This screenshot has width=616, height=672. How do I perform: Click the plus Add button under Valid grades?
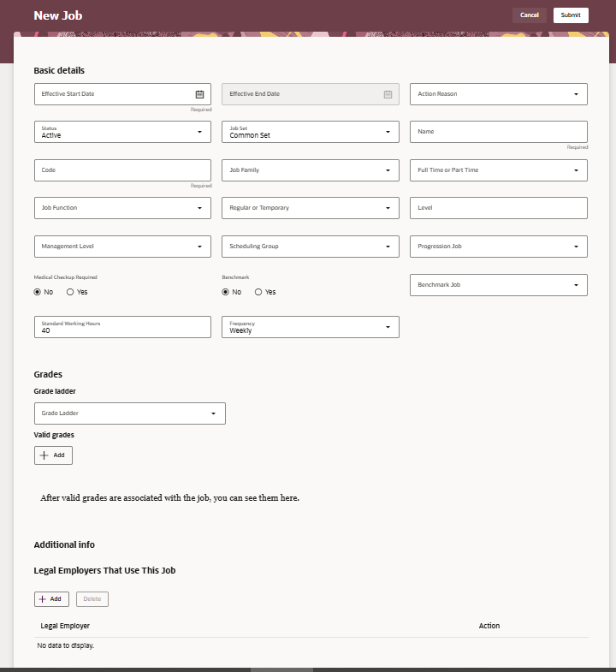click(53, 455)
